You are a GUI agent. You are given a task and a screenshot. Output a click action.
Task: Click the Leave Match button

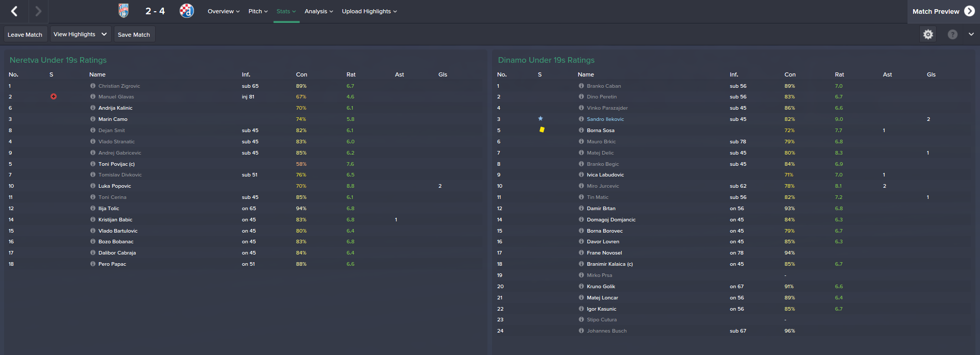(x=25, y=35)
